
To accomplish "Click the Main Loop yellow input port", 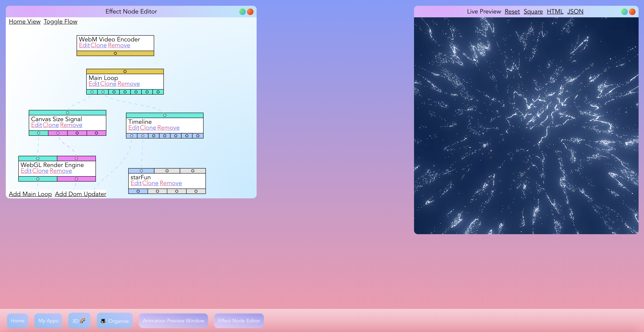I will [125, 71].
